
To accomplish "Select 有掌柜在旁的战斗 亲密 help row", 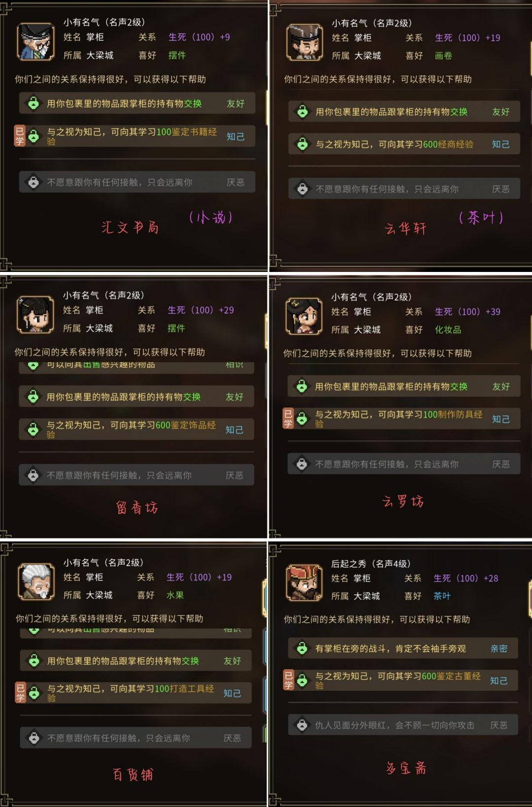I will point(403,648).
